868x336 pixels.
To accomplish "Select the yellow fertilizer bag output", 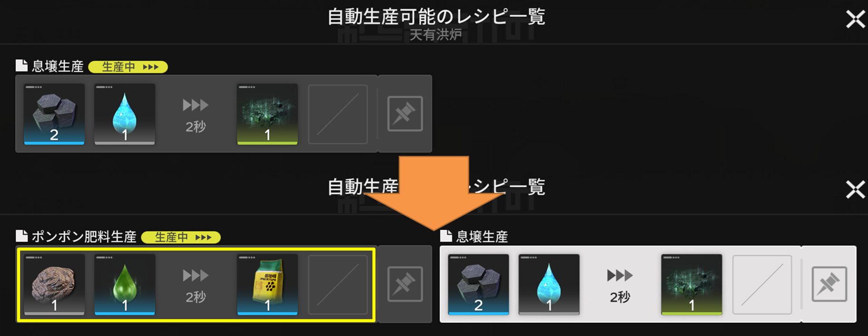I will coord(267,285).
